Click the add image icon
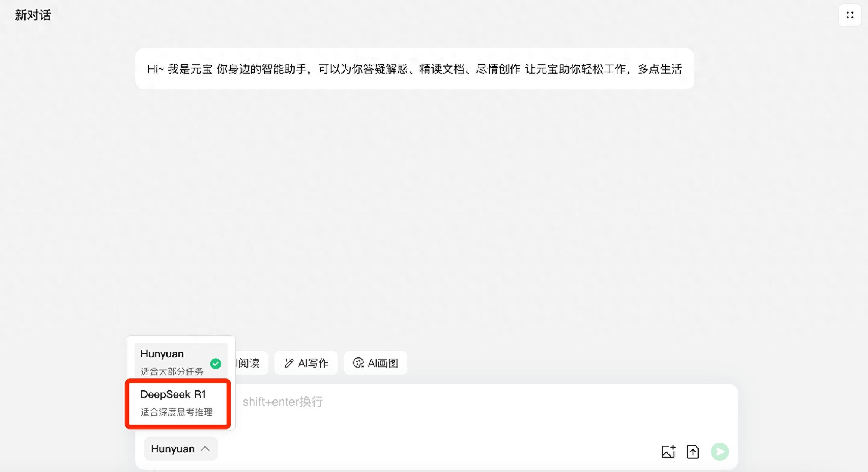 pyautogui.click(x=668, y=451)
